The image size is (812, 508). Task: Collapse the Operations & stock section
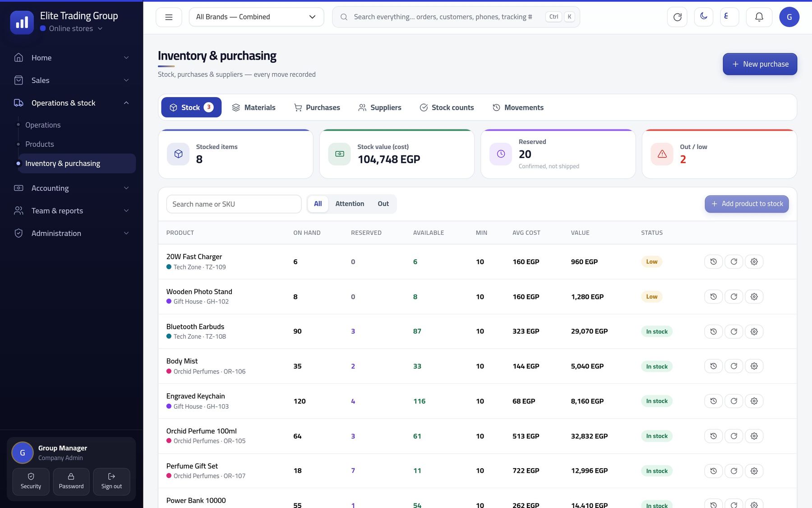point(71,103)
